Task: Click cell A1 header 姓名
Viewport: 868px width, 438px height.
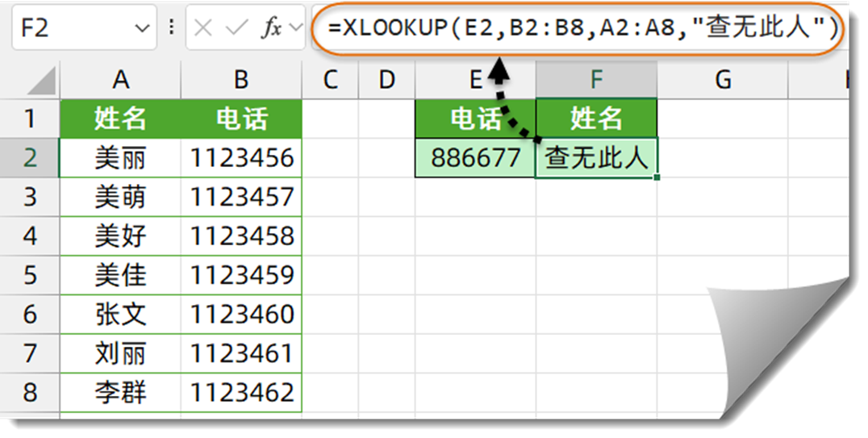Action: click(120, 119)
